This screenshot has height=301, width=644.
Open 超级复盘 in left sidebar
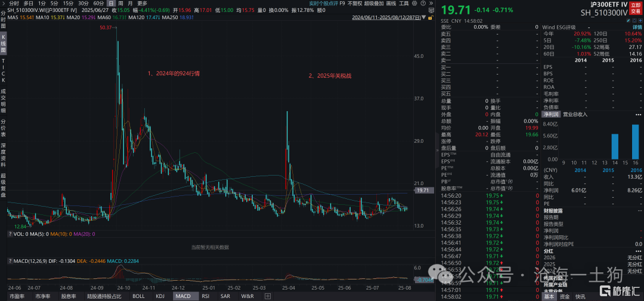pos(4,186)
